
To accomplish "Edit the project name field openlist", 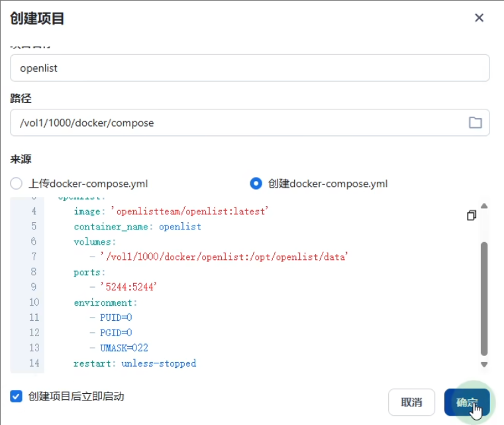I will (250, 68).
